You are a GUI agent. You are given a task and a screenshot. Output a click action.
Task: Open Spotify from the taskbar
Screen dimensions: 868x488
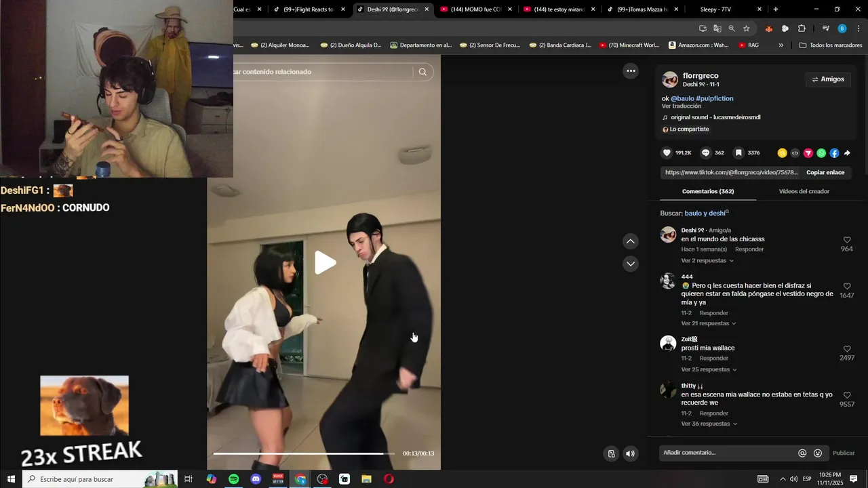(233, 479)
